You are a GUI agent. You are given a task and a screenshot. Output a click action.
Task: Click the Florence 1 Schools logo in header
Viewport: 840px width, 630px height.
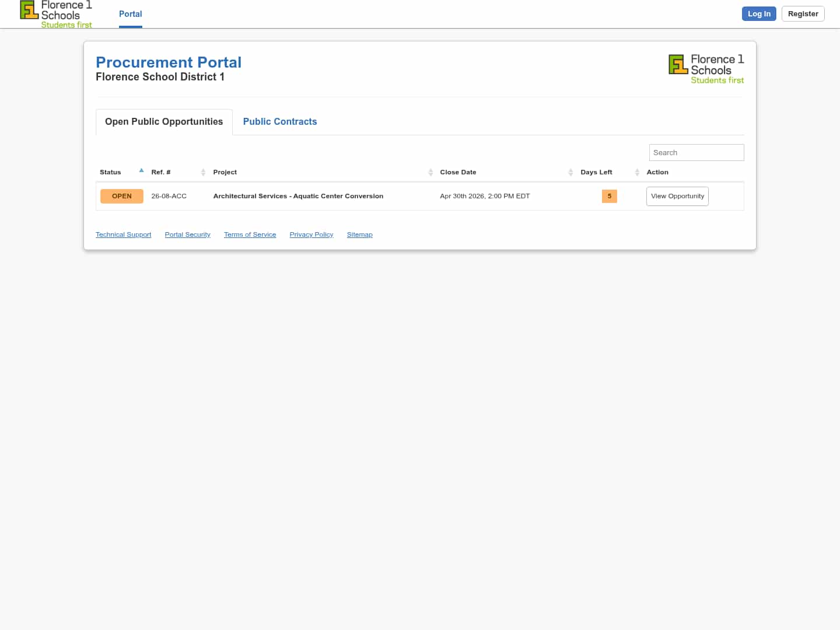55,14
